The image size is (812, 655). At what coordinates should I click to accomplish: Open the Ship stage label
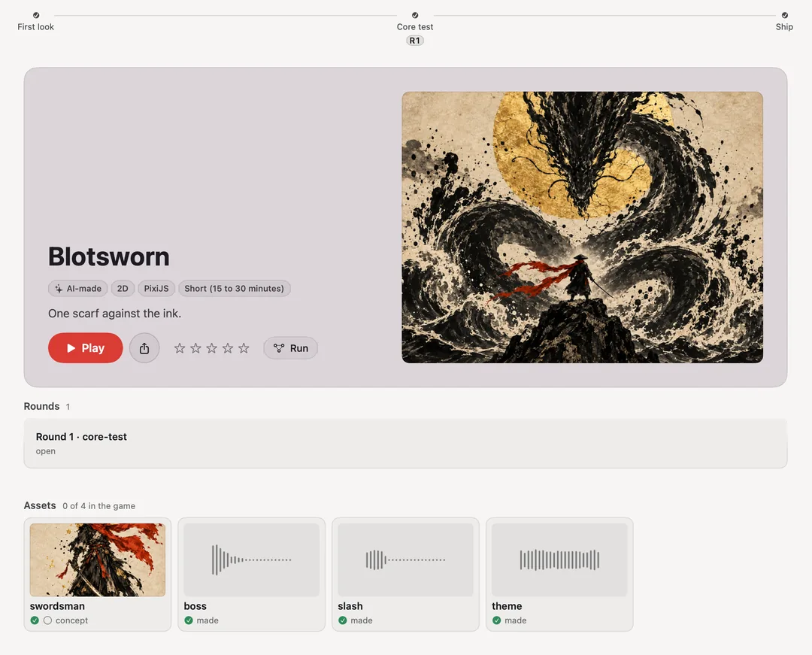click(784, 27)
